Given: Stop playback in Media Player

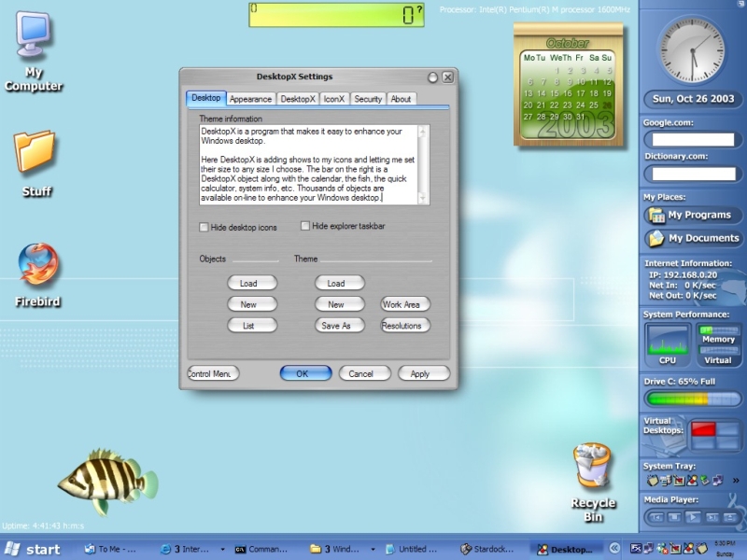Looking at the screenshot, I should point(674,517).
